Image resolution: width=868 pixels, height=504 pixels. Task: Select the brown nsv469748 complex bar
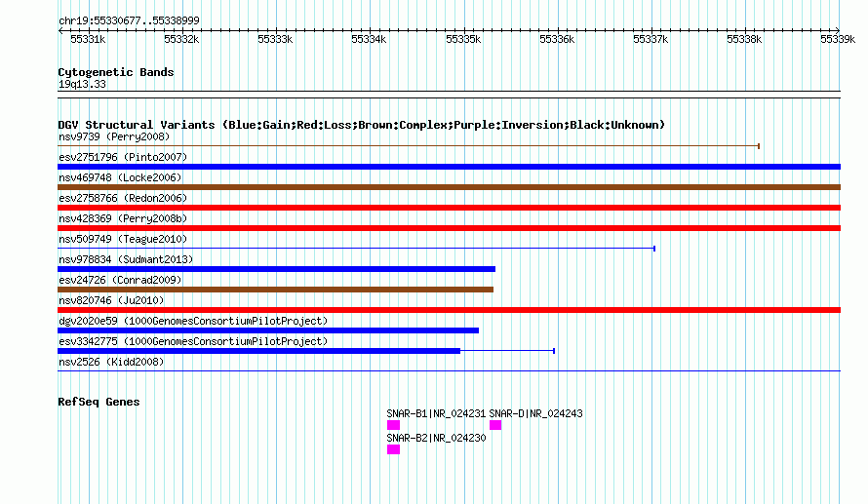click(449, 187)
